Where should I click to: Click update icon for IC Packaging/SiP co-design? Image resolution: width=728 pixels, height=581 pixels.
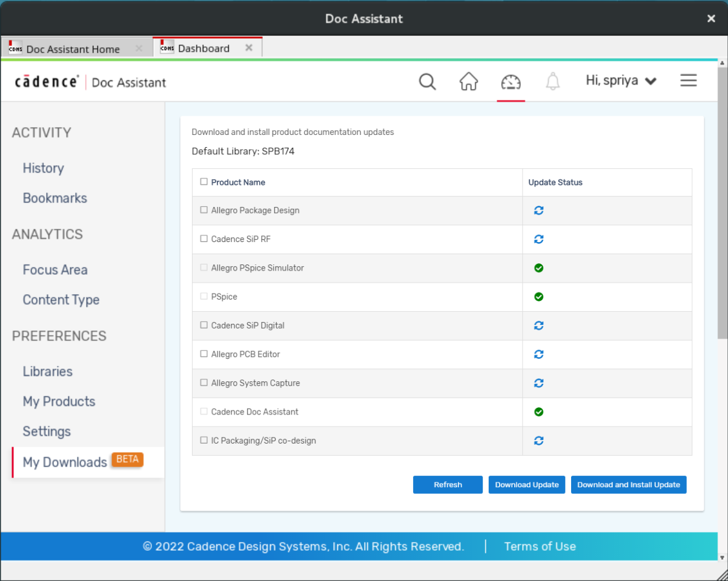538,441
